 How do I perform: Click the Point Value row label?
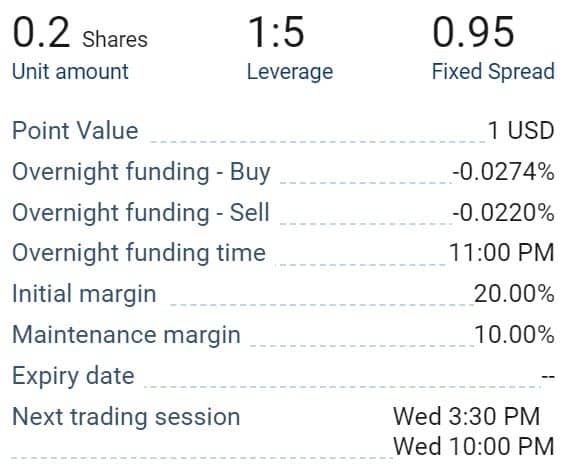(75, 131)
